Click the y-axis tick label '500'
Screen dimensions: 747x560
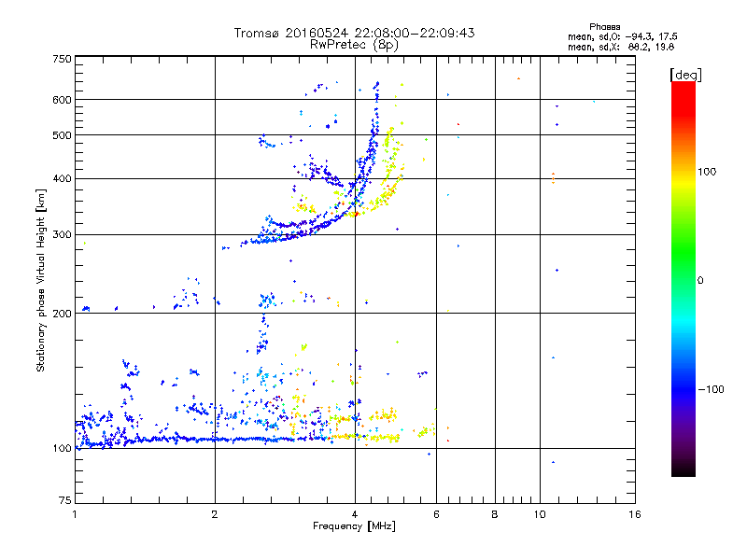62,135
